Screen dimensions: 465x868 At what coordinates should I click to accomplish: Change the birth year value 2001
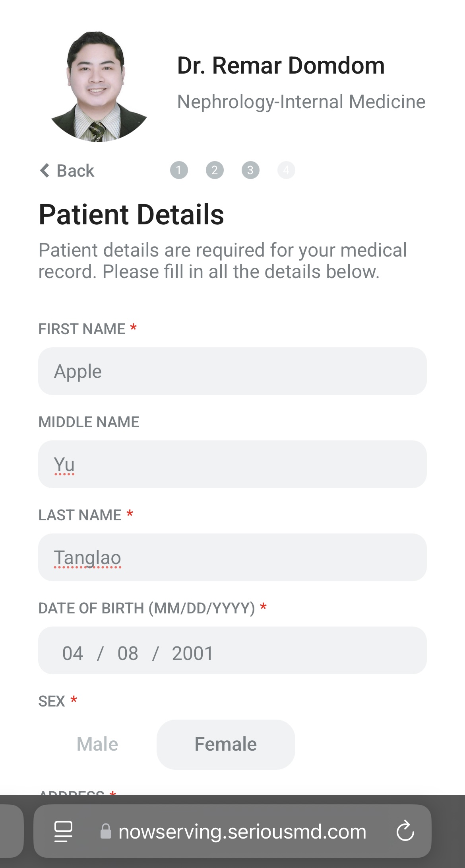coord(193,653)
